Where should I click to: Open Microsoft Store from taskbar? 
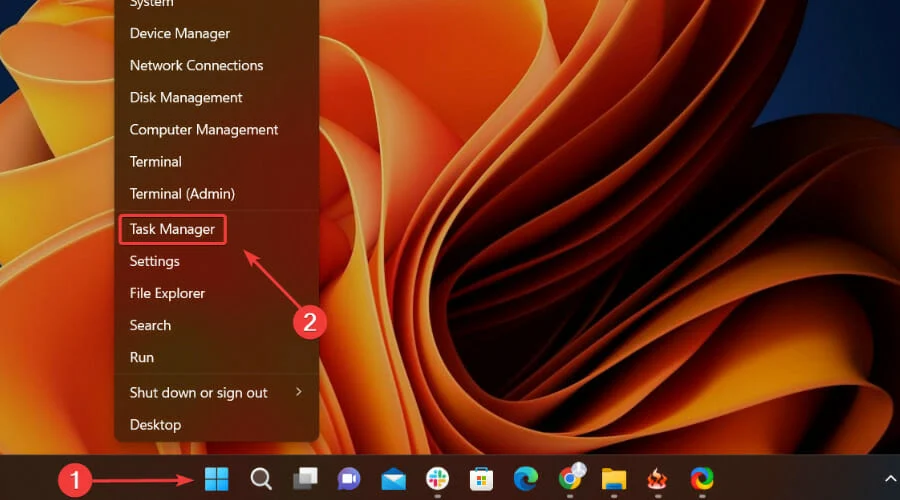click(x=482, y=479)
